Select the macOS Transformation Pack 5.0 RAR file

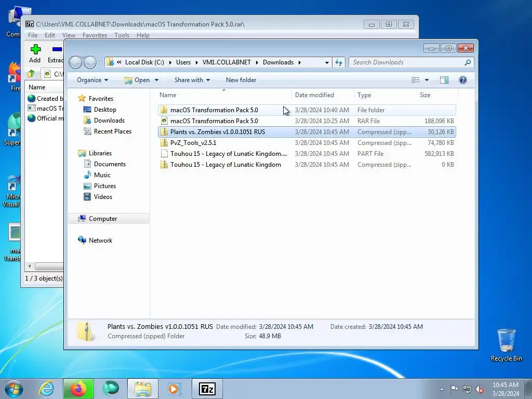[x=307, y=121]
